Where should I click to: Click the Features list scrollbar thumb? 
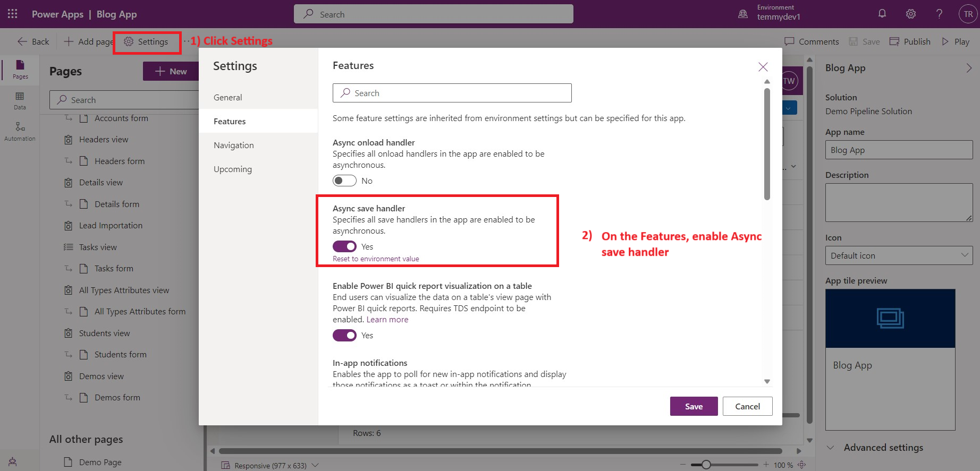[x=767, y=144]
